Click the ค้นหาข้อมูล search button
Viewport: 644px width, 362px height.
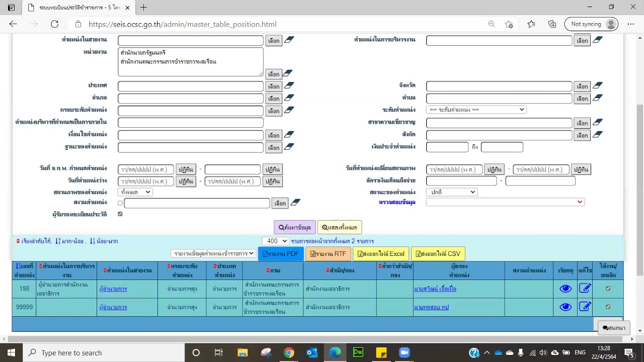[x=295, y=227]
